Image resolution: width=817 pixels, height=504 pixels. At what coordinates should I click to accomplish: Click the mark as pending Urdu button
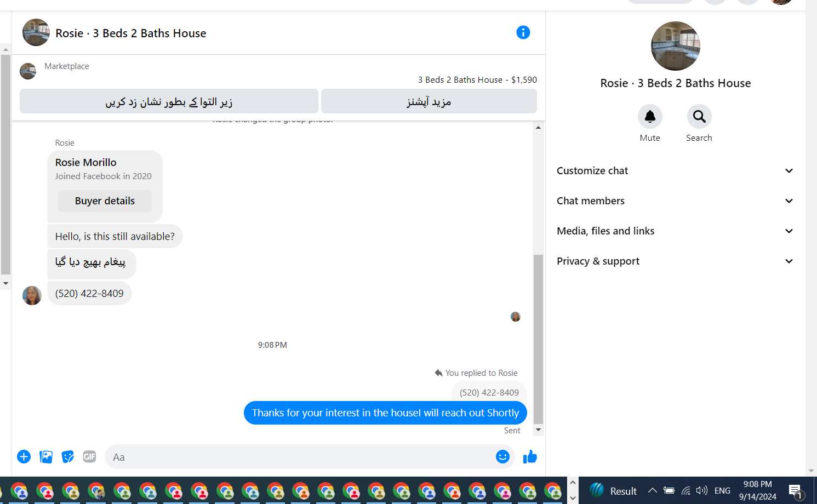pyautogui.click(x=169, y=101)
